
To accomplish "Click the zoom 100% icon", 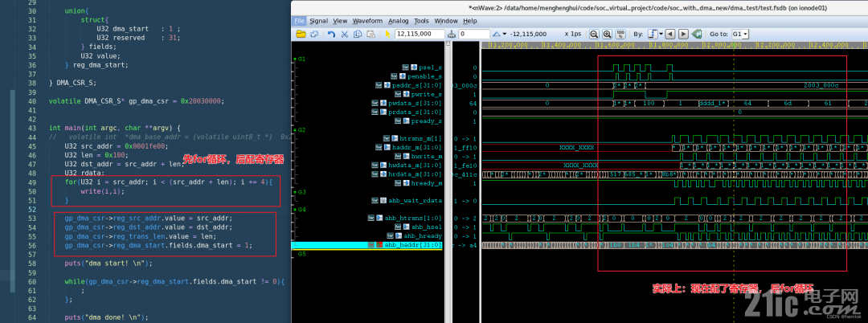I will click(620, 35).
